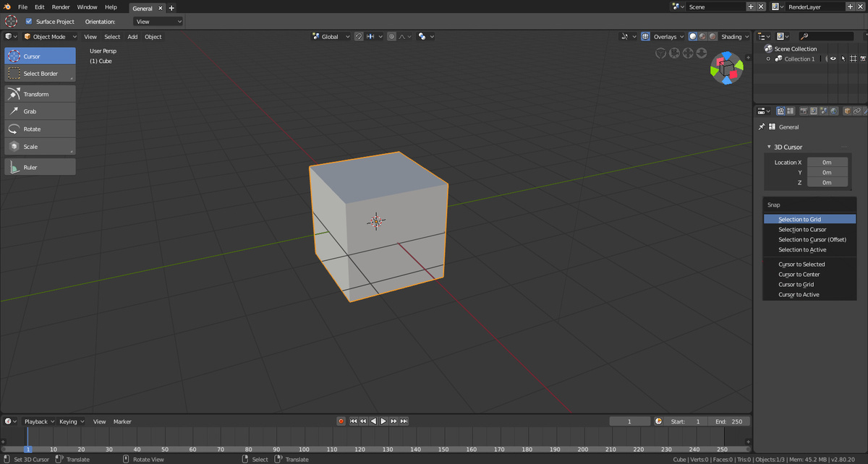868x464 pixels.
Task: Open the Playback dropdown in timeline
Action: 39,421
